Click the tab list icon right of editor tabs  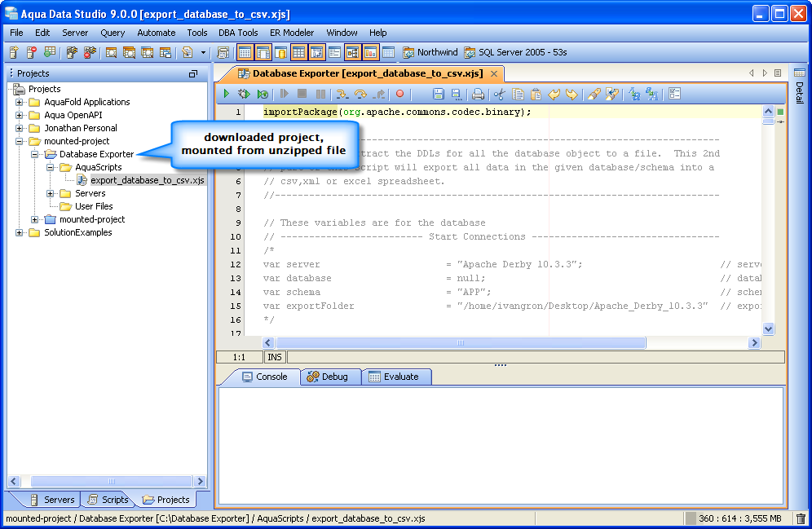[x=778, y=73]
